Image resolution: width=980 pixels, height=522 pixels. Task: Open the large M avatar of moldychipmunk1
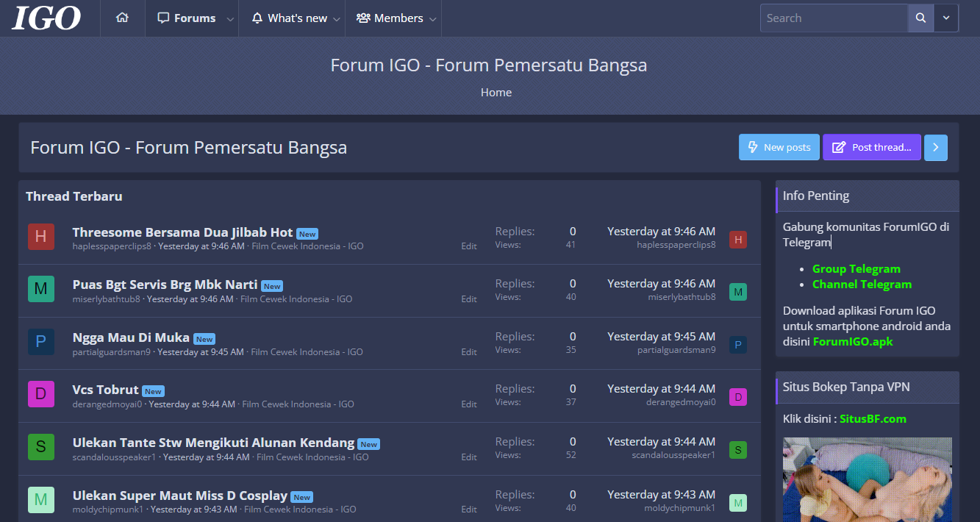pyautogui.click(x=41, y=500)
